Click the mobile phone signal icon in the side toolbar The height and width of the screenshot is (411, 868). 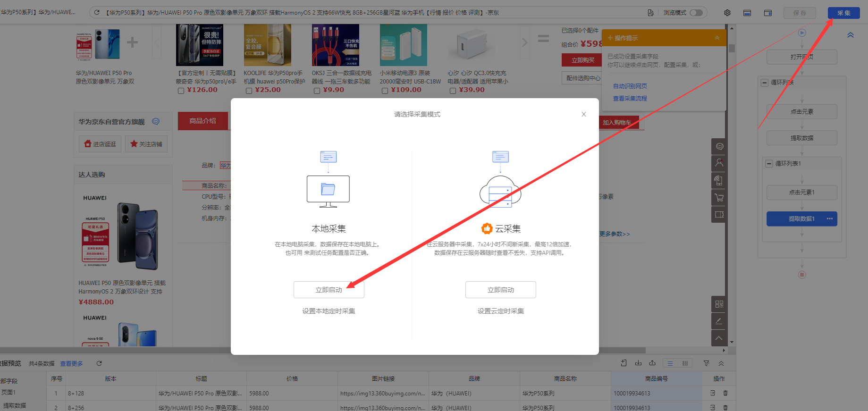[719, 180]
